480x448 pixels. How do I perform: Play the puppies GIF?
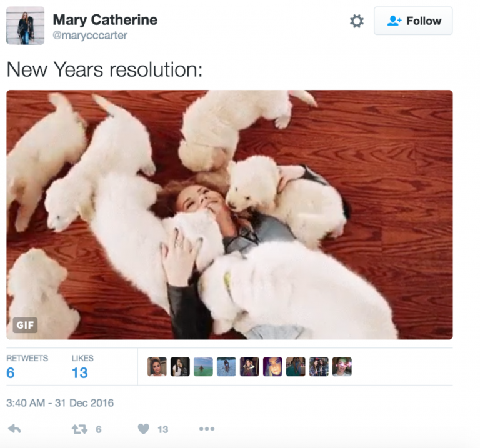[x=229, y=214]
